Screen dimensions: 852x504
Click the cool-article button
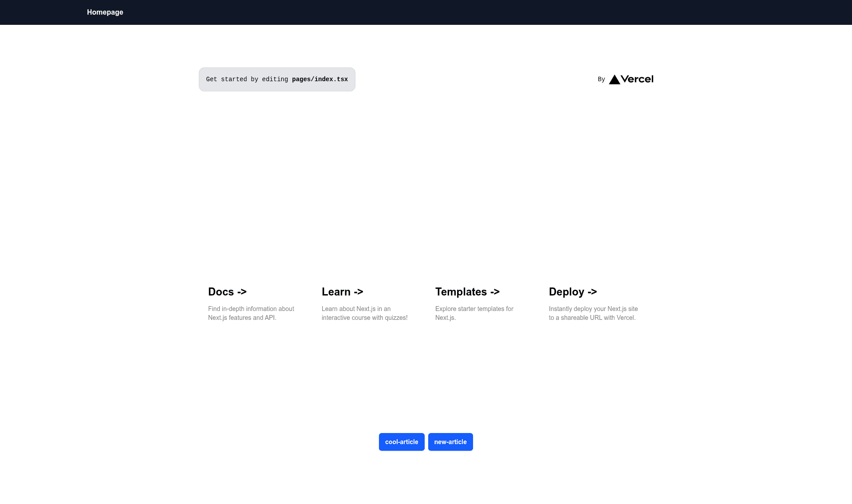tap(402, 442)
